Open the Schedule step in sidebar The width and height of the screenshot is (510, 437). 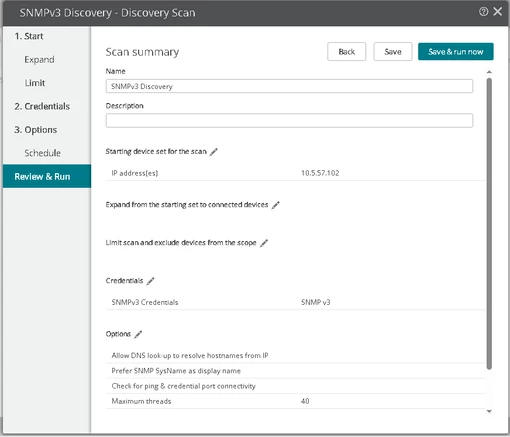42,153
